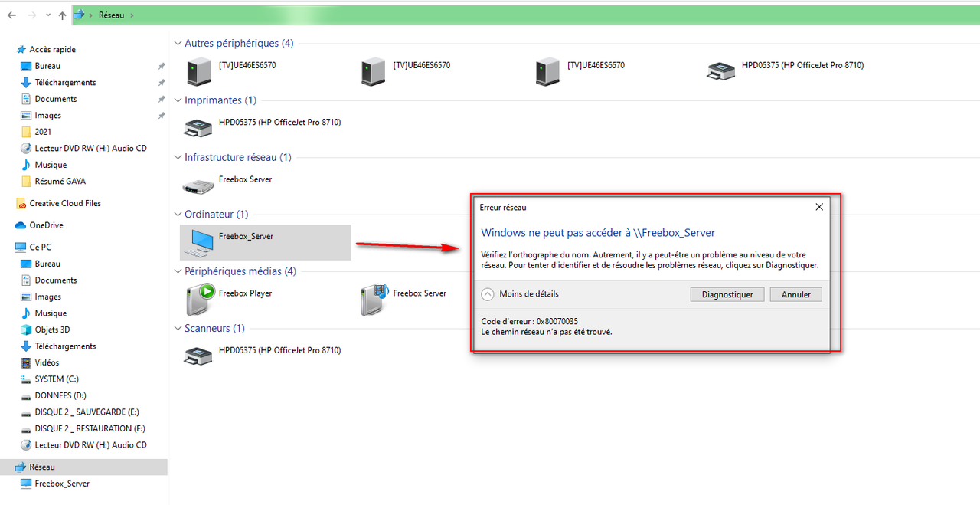980x505 pixels.
Task: Select third [TV]UE46ES6570 device
Action: (580, 71)
